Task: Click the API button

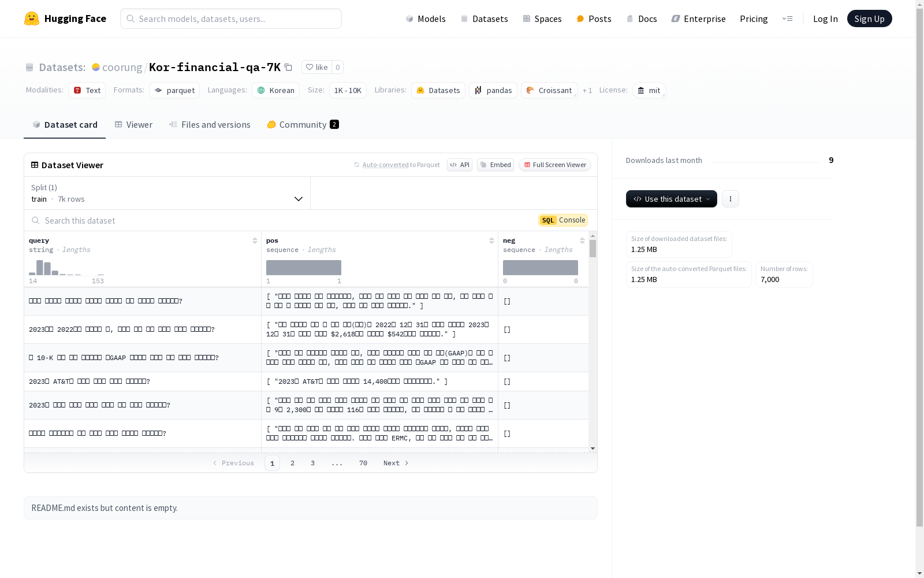Action: (x=460, y=165)
